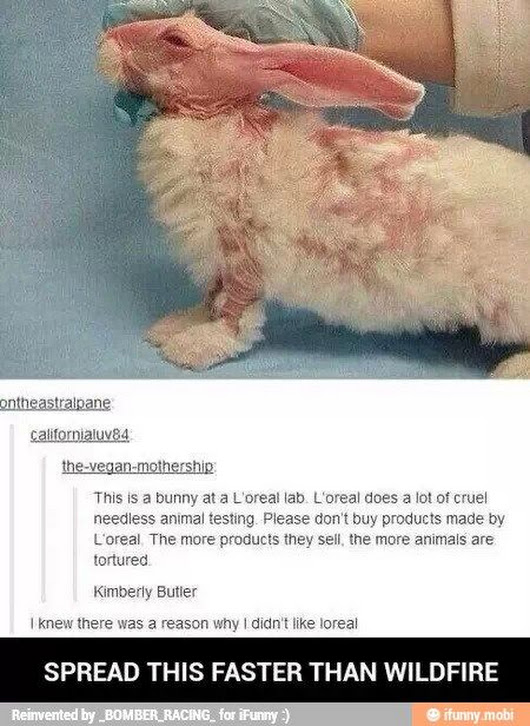This screenshot has height=726, width=530.
Task: Click the _BOMBER_RACING_ username in footer
Action: 156,715
